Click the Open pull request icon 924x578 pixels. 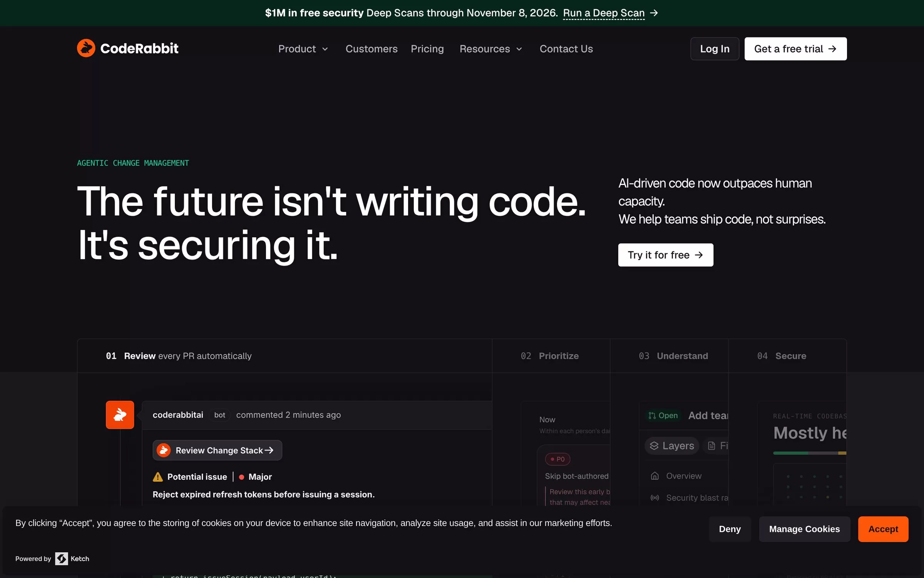[652, 415]
